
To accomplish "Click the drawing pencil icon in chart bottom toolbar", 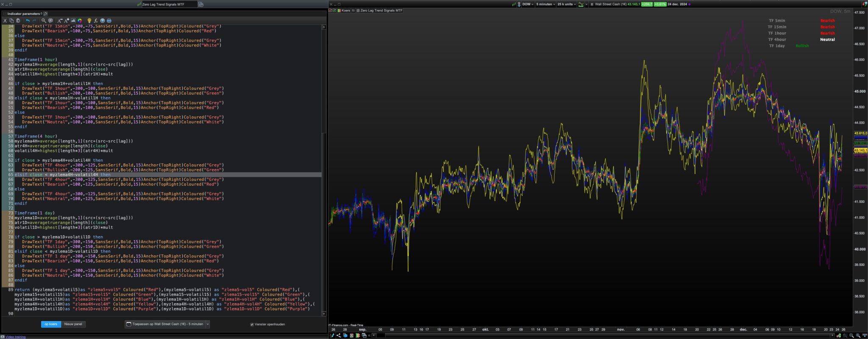I will [x=332, y=336].
